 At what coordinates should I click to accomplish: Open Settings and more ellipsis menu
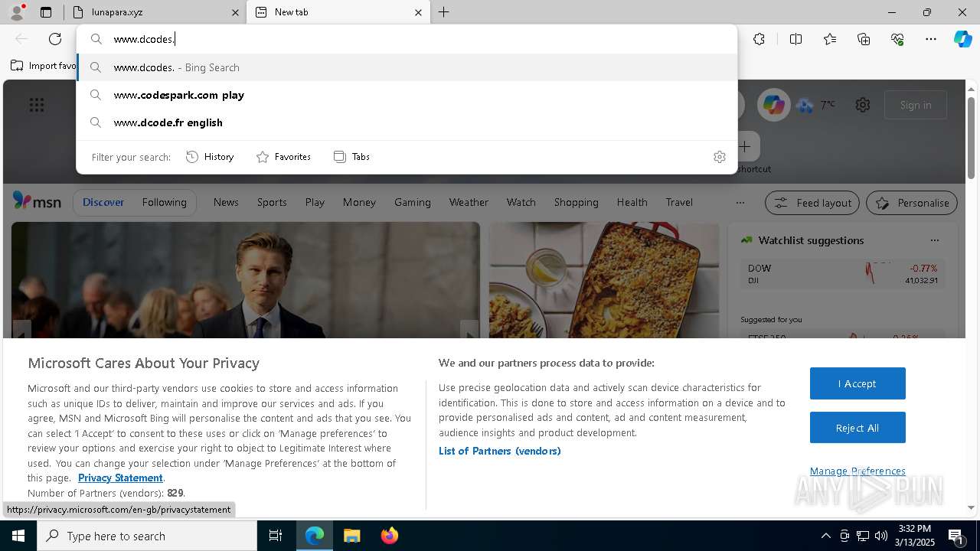pos(931,39)
